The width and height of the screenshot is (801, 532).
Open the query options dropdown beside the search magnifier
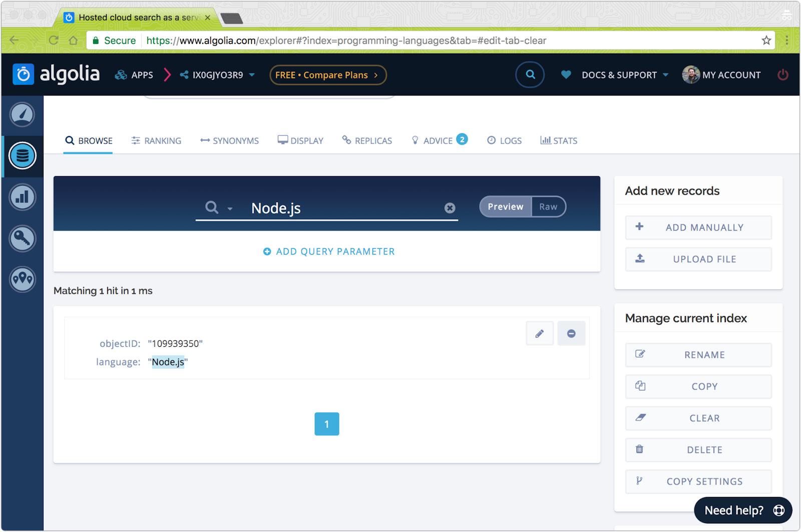pyautogui.click(x=230, y=208)
